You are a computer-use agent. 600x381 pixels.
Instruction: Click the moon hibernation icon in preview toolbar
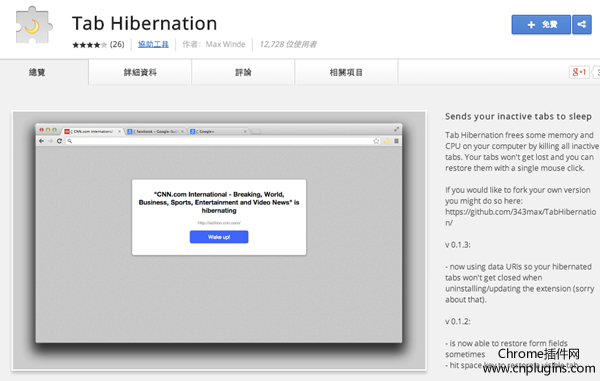(386, 141)
